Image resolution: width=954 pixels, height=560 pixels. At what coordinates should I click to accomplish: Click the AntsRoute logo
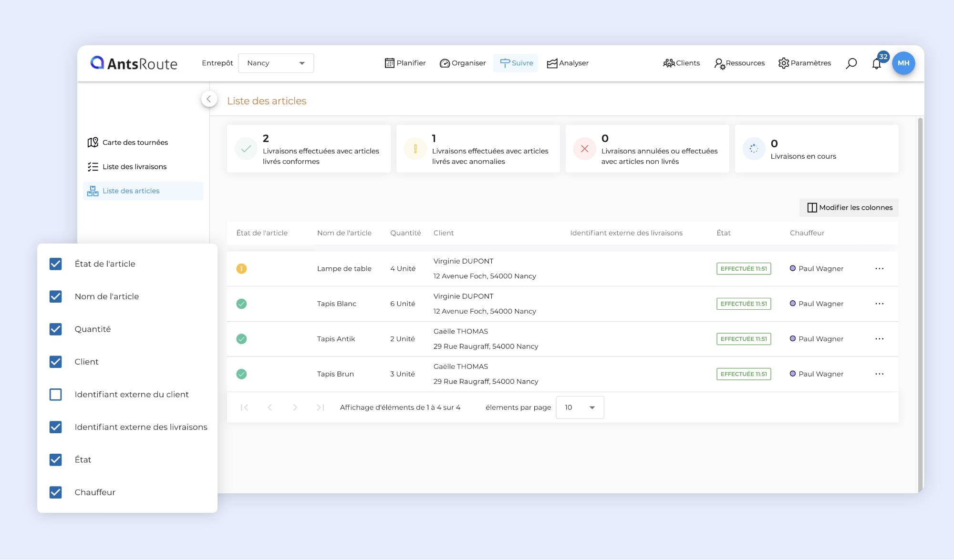click(x=134, y=63)
